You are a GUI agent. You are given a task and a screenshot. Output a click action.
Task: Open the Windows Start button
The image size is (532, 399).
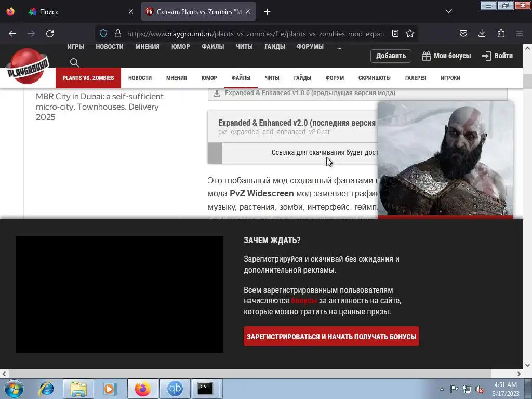[14, 389]
